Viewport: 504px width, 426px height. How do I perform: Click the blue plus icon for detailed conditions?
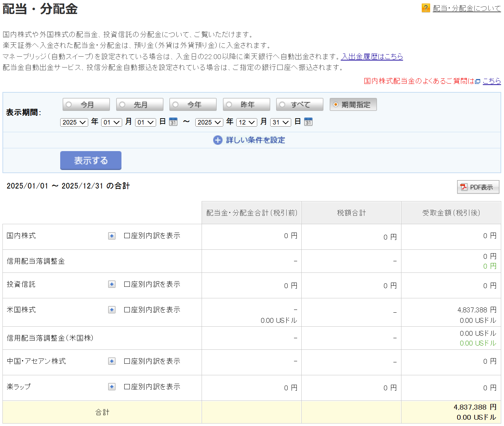point(218,140)
